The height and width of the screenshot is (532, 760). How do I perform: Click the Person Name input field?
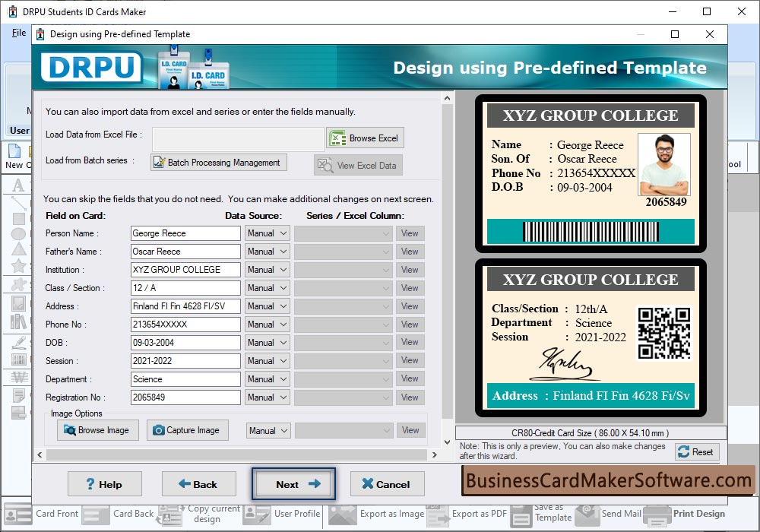click(x=185, y=233)
